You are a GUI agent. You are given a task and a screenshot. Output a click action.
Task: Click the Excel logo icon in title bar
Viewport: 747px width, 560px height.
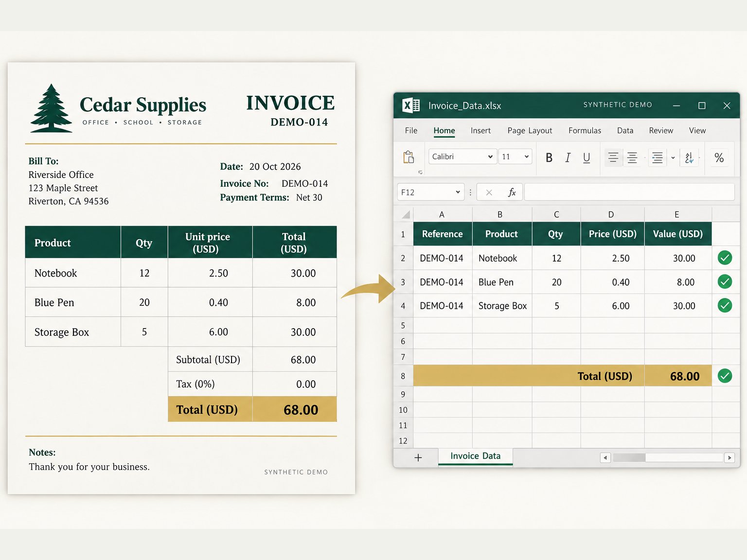click(411, 105)
